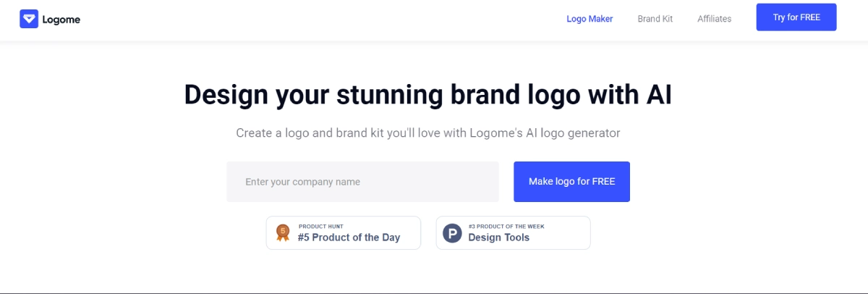Focus the company name input field

click(x=362, y=182)
